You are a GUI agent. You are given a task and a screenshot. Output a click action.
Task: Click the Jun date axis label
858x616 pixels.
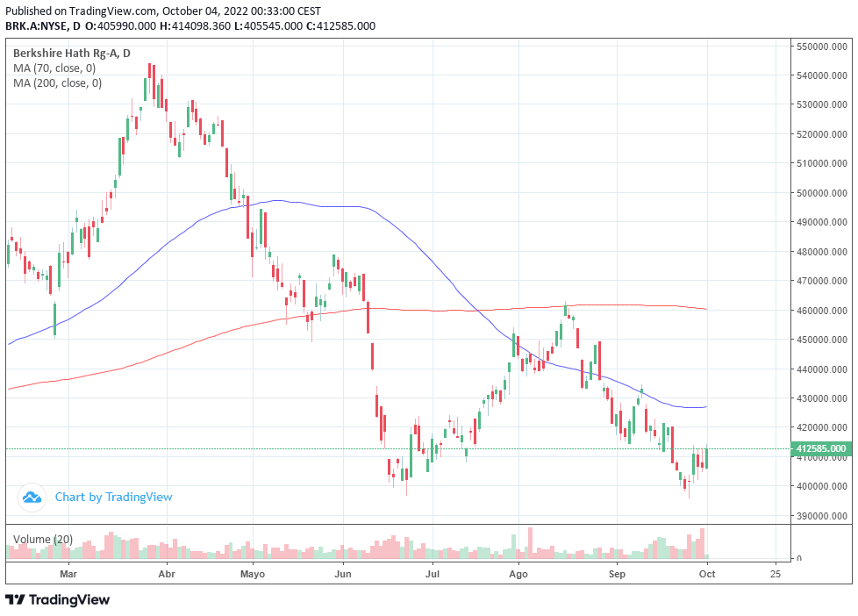[x=342, y=574]
